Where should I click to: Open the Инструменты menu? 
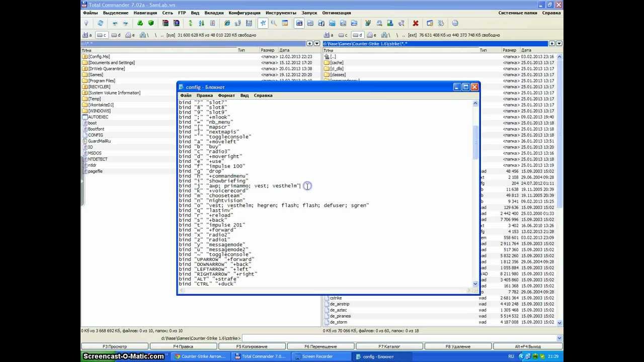281,13
